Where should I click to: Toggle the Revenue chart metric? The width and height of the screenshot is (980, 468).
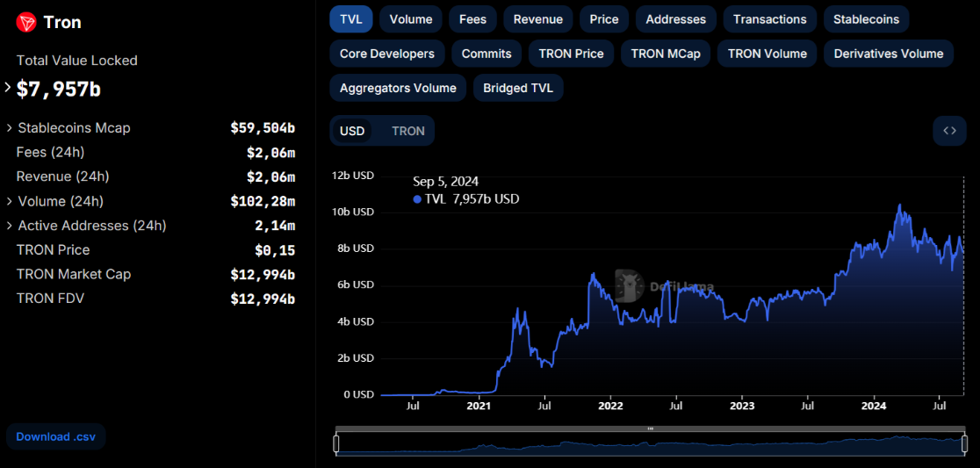(x=538, y=19)
